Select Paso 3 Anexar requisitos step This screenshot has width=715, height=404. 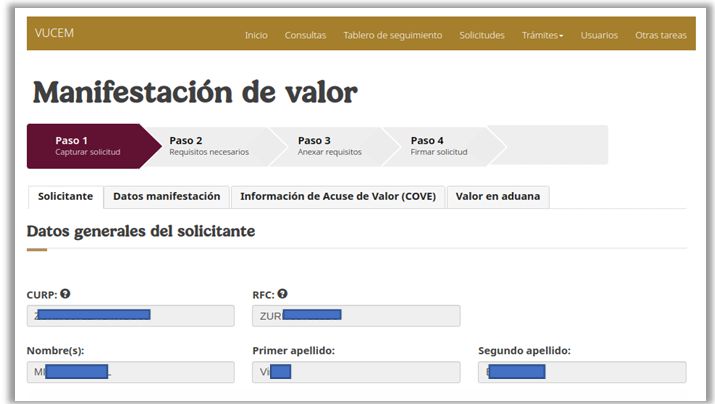point(329,146)
